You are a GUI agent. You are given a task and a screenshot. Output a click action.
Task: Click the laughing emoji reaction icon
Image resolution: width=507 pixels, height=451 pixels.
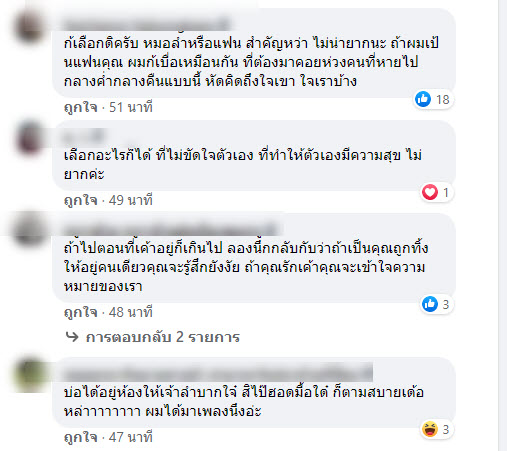[430, 429]
